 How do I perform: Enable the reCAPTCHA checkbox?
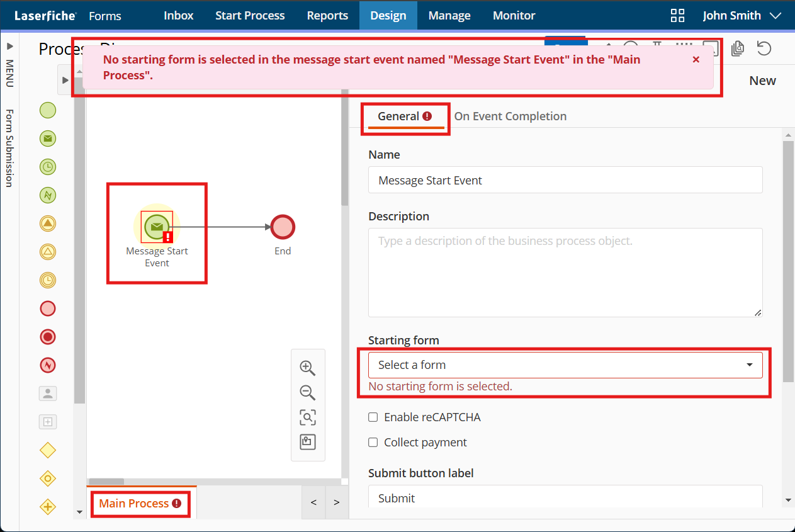click(373, 417)
